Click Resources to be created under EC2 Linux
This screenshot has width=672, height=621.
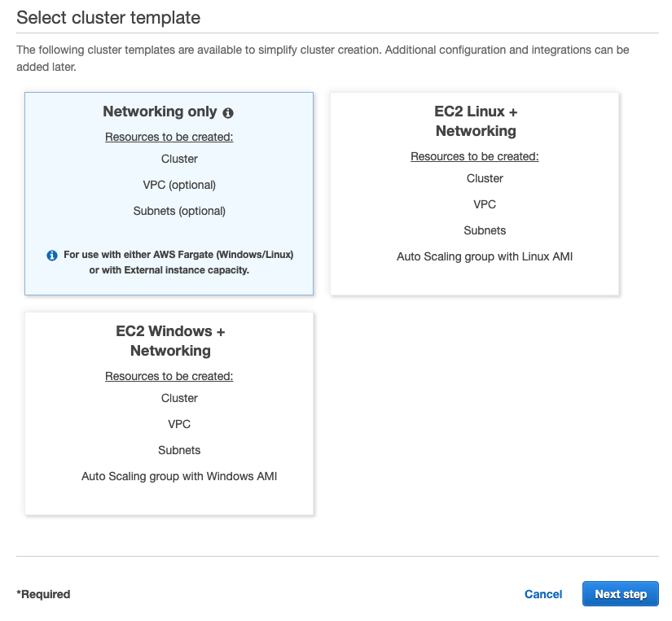click(x=474, y=156)
